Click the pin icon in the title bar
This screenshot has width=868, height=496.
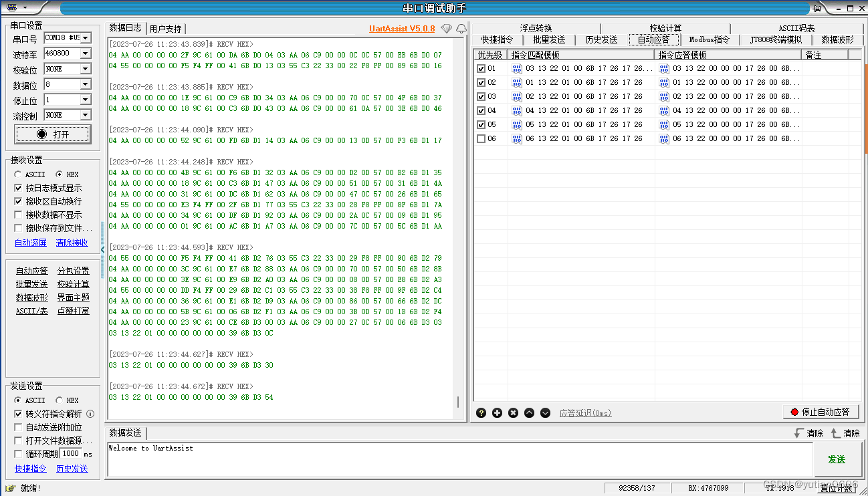(x=818, y=8)
